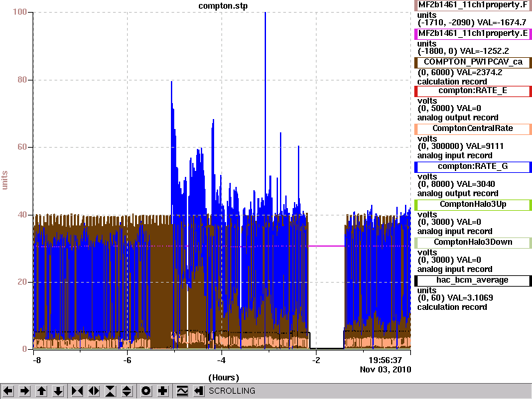Click the x-axis tick label -6
Screen dimensions: 532x399
(127, 360)
